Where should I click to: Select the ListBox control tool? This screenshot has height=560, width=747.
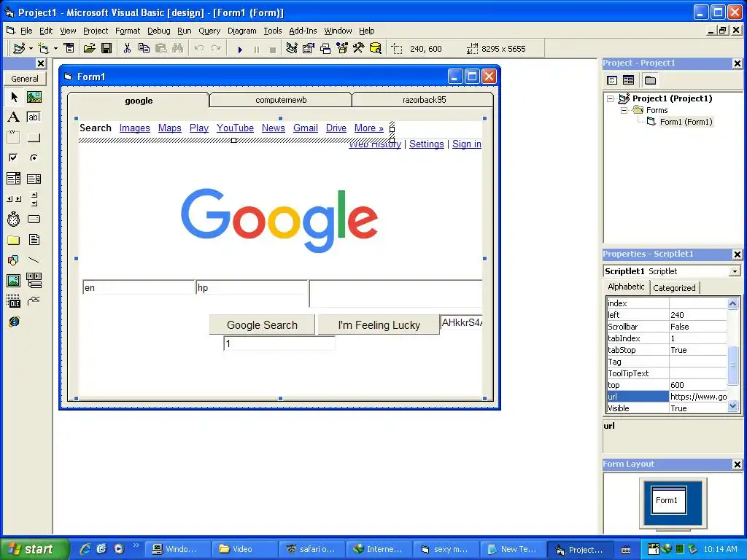(34, 179)
